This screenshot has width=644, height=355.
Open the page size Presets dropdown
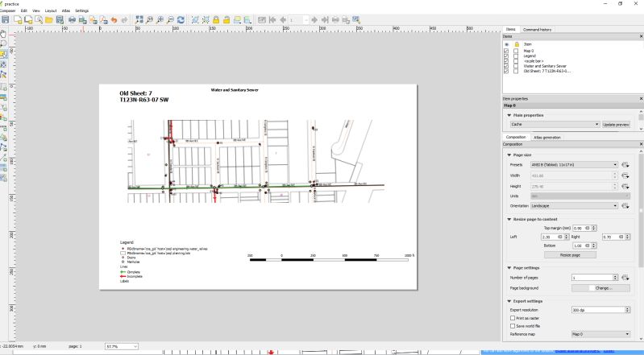[574, 164]
